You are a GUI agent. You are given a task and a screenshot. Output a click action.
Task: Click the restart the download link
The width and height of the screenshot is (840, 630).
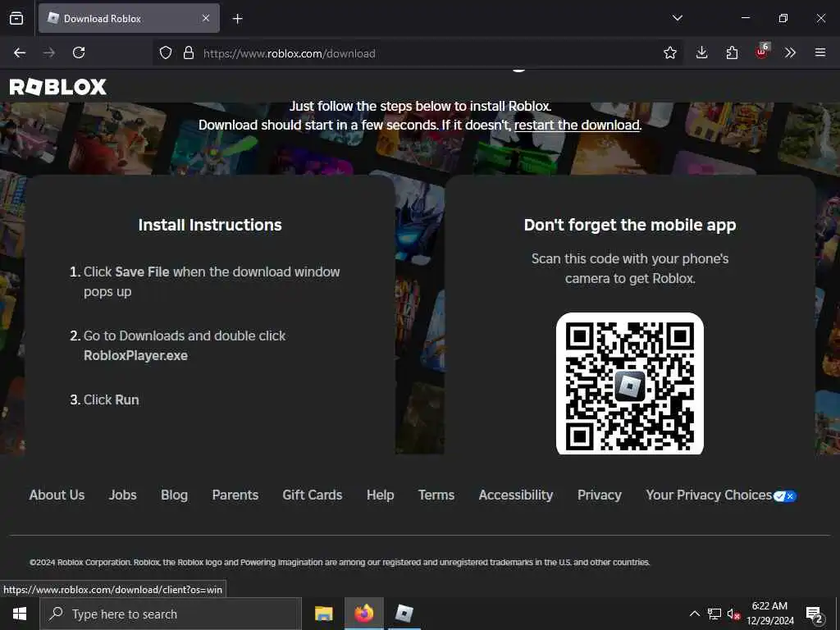click(577, 125)
